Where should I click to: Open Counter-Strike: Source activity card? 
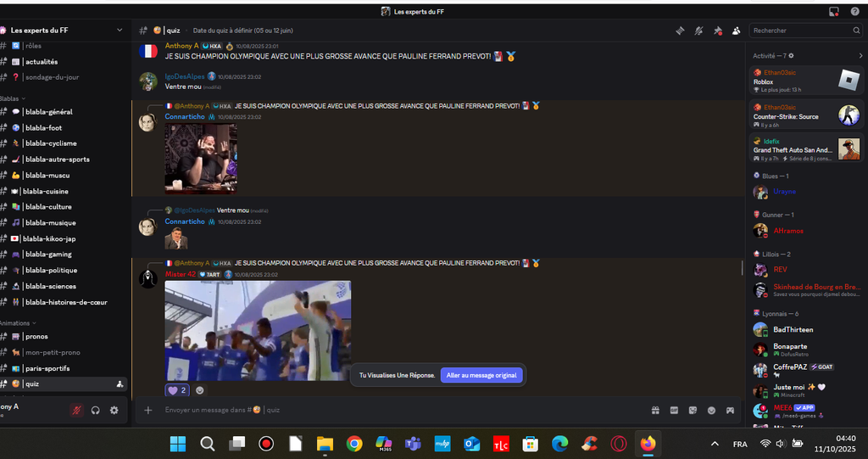806,115
